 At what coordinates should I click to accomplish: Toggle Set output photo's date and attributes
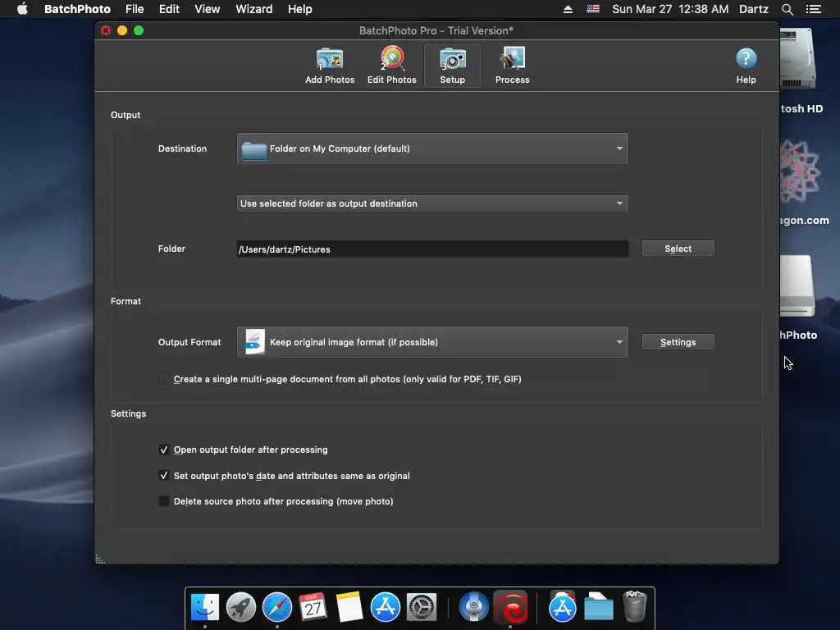click(x=164, y=476)
